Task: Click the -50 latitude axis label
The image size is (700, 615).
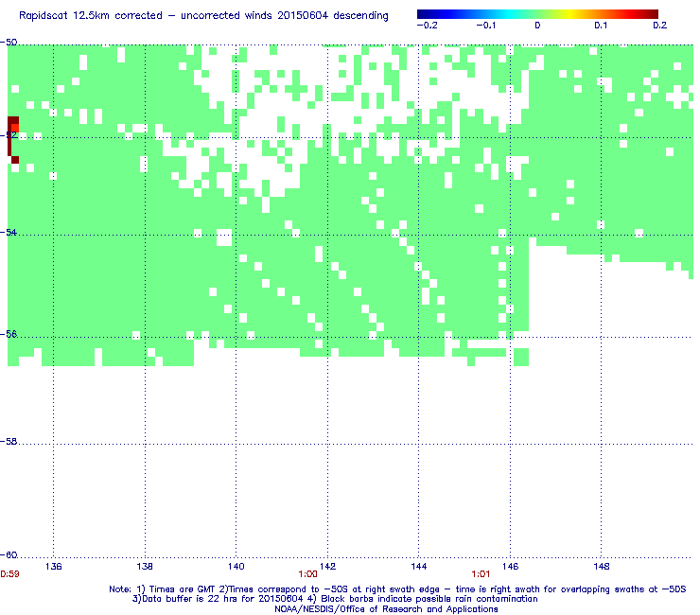Action: [9, 43]
